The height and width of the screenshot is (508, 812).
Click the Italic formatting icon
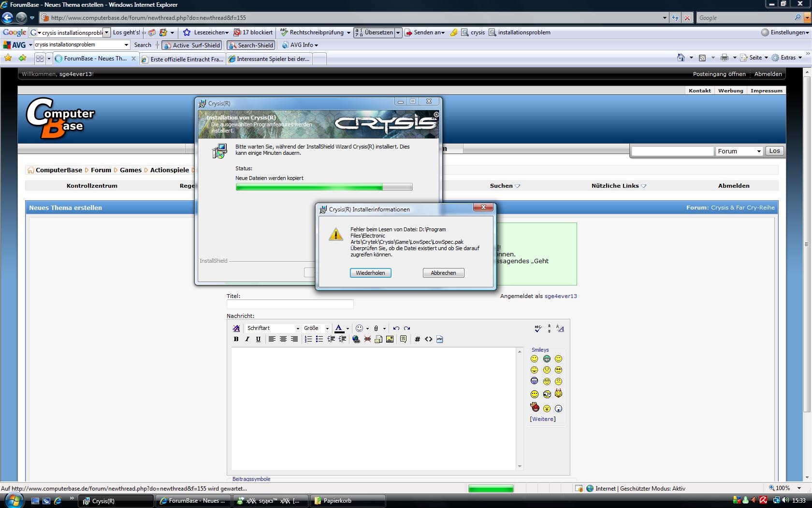coord(247,339)
